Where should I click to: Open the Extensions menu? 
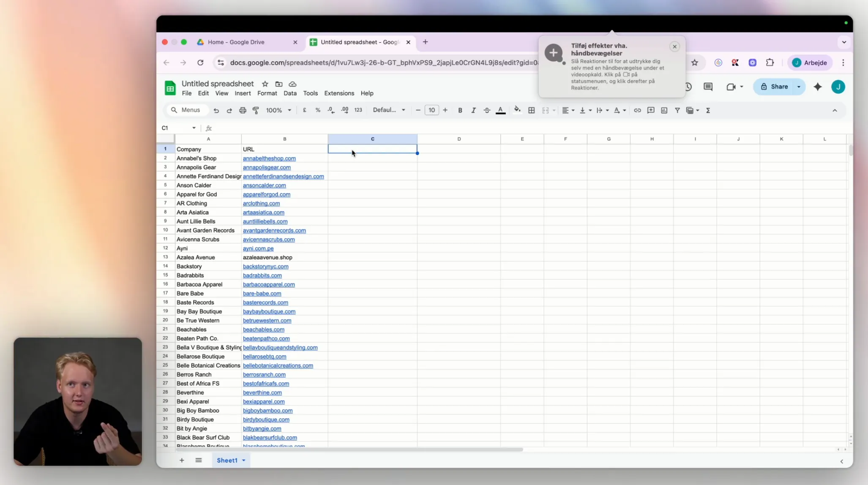(339, 93)
